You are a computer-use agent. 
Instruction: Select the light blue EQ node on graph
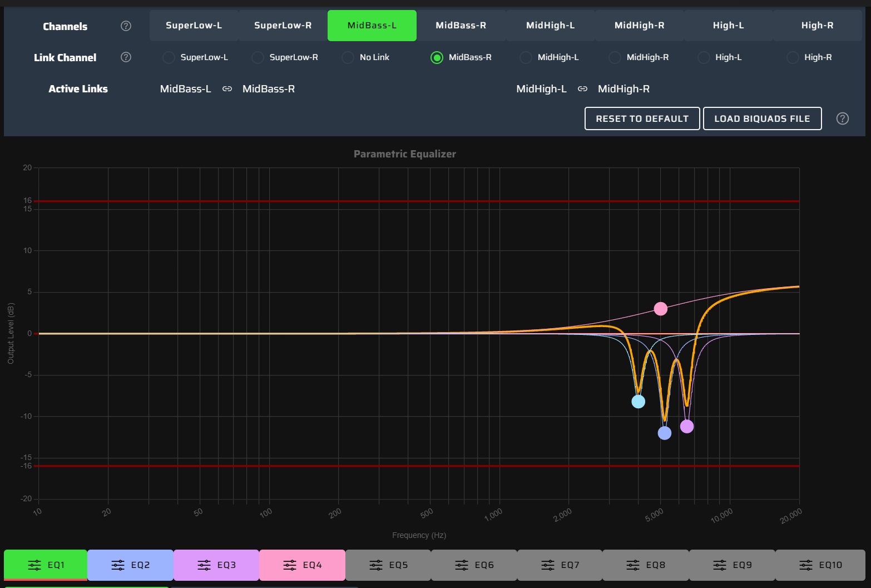coord(638,402)
